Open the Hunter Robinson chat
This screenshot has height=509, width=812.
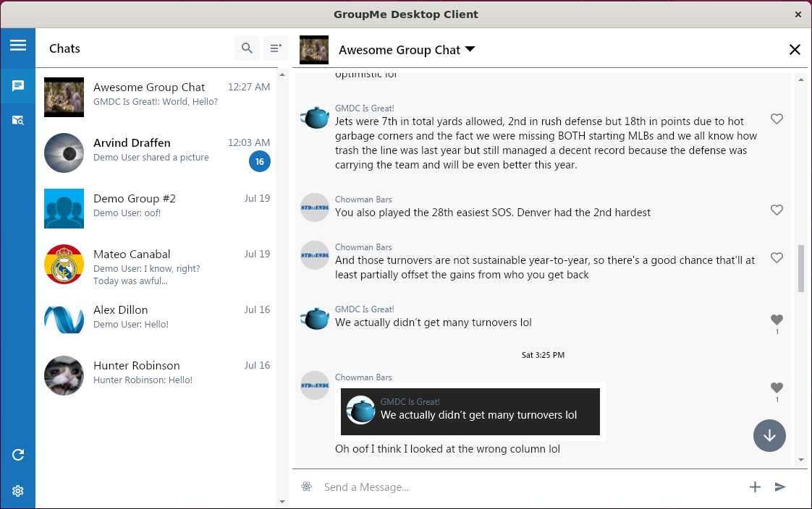click(x=157, y=375)
